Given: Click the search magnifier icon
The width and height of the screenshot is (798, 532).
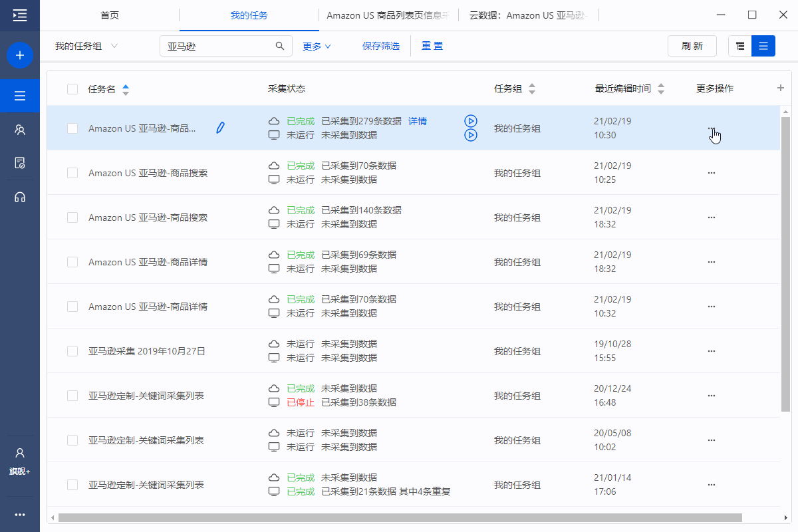Looking at the screenshot, I should tap(280, 46).
